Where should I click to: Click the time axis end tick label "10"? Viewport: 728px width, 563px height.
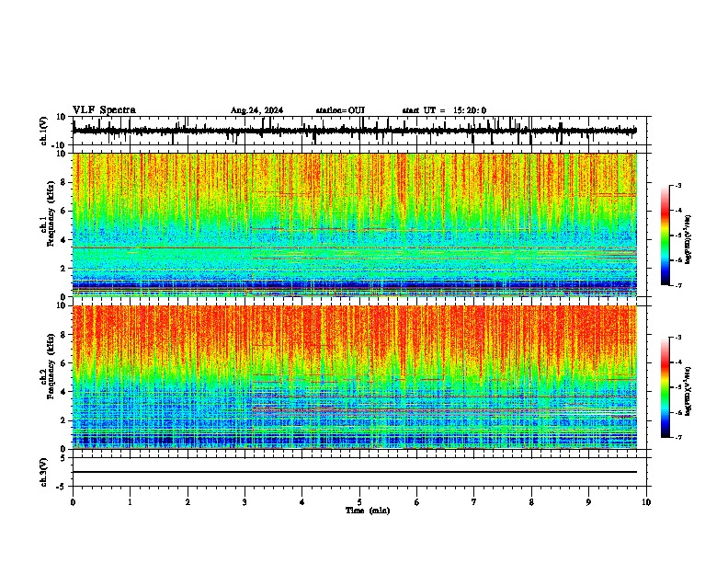coord(646,502)
